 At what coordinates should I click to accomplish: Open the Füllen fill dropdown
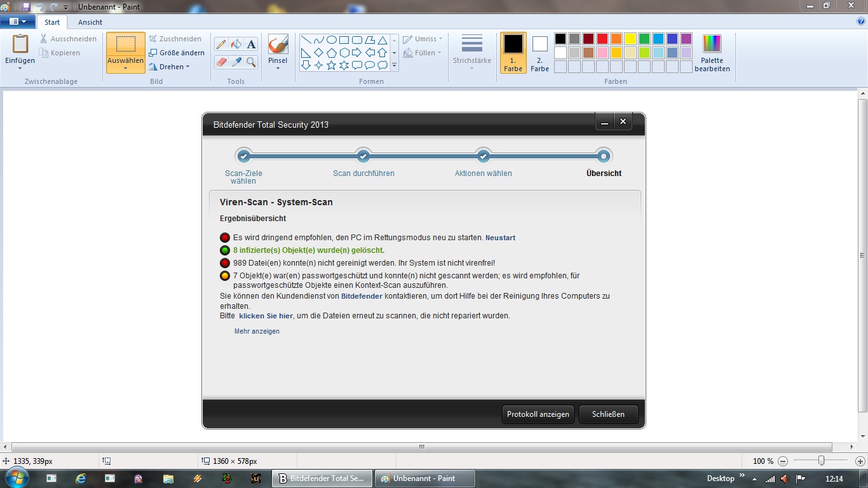click(423, 53)
